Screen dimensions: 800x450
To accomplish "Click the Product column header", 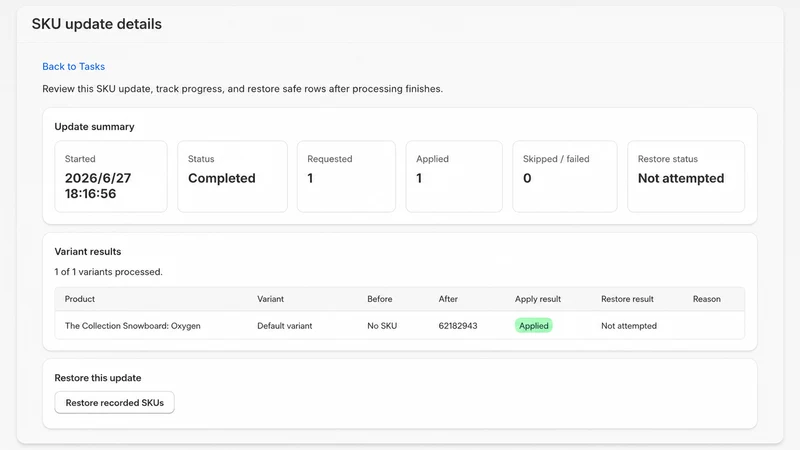I will click(80, 299).
